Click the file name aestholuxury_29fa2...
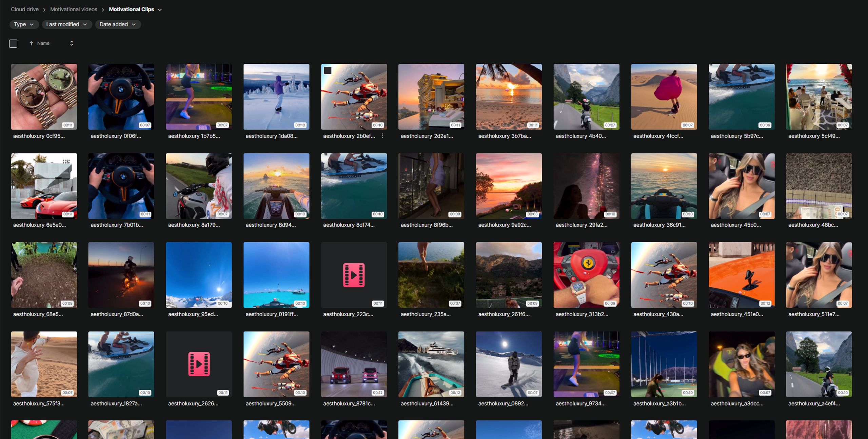Image resolution: width=868 pixels, height=439 pixels. (x=581, y=225)
